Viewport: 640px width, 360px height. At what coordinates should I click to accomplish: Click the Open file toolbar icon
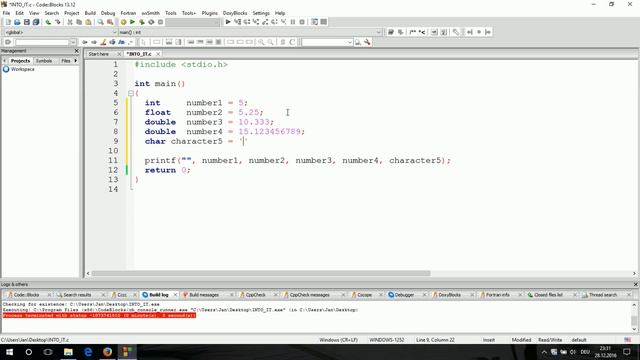(x=17, y=22)
